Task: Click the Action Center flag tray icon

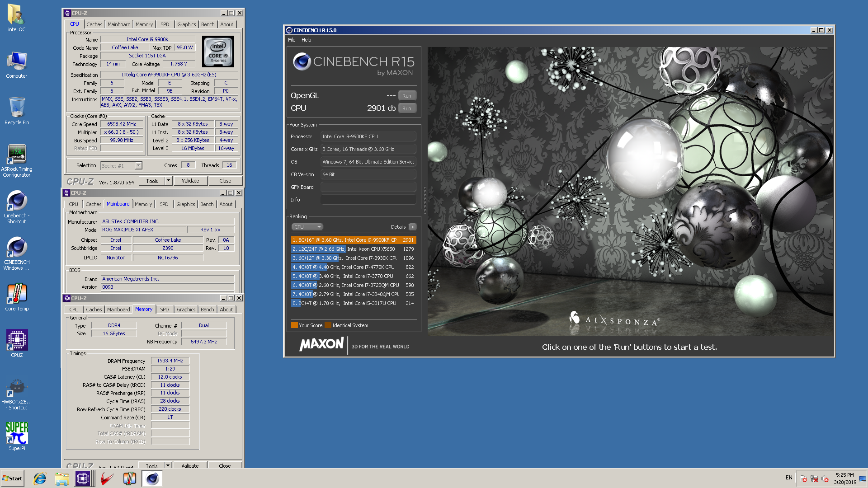Action: 803,479
